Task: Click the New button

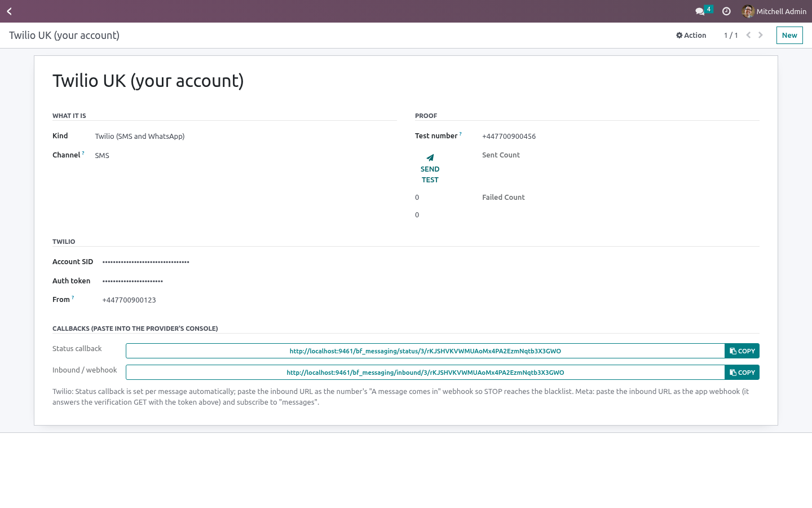Action: click(789, 35)
